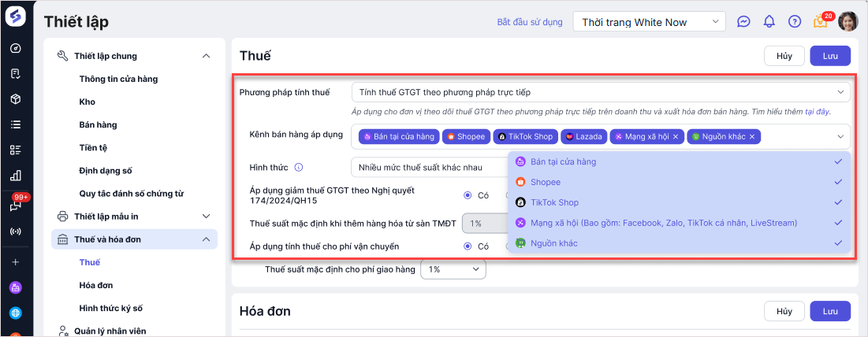Viewport: 868px width, 337px height.
Task: Open the user avatar profile picture
Action: pos(847,21)
